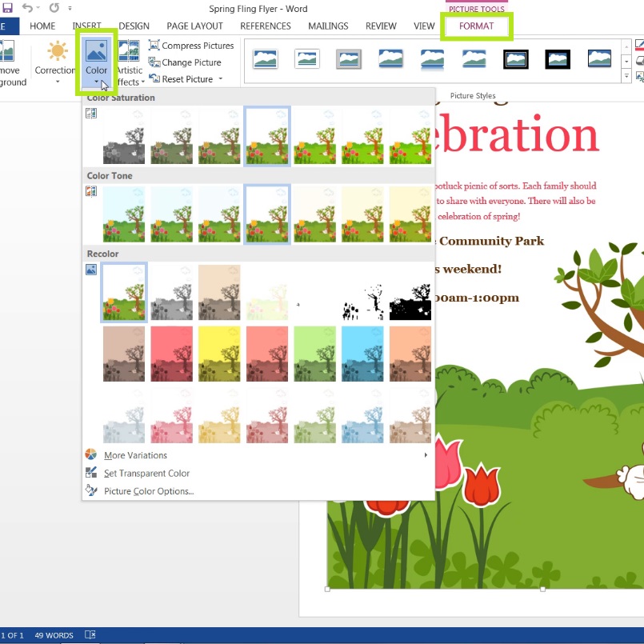Apply the Simple Frame, White picture style

pyautogui.click(x=266, y=58)
